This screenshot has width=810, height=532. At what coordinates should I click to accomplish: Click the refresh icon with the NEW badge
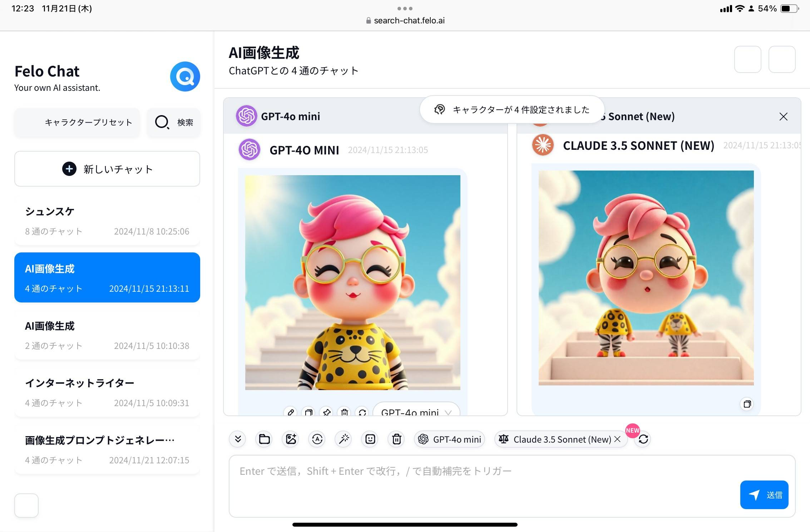pos(643,439)
